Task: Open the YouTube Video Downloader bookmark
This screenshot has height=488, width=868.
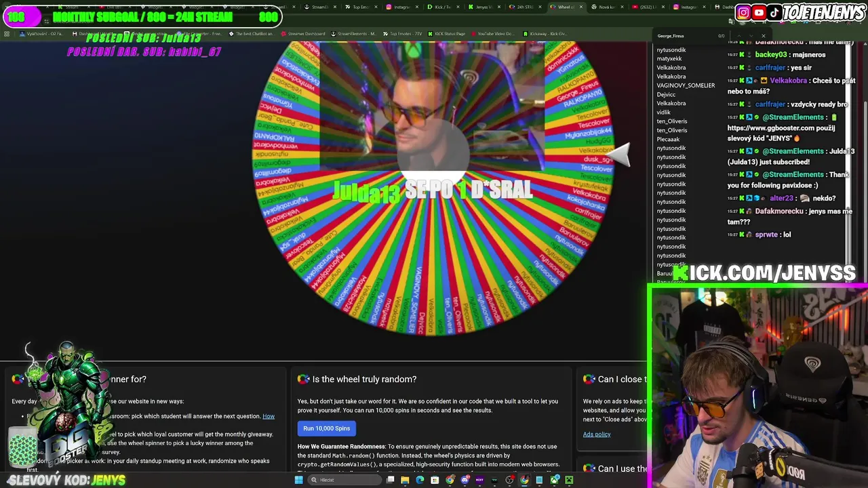Action: [x=492, y=33]
